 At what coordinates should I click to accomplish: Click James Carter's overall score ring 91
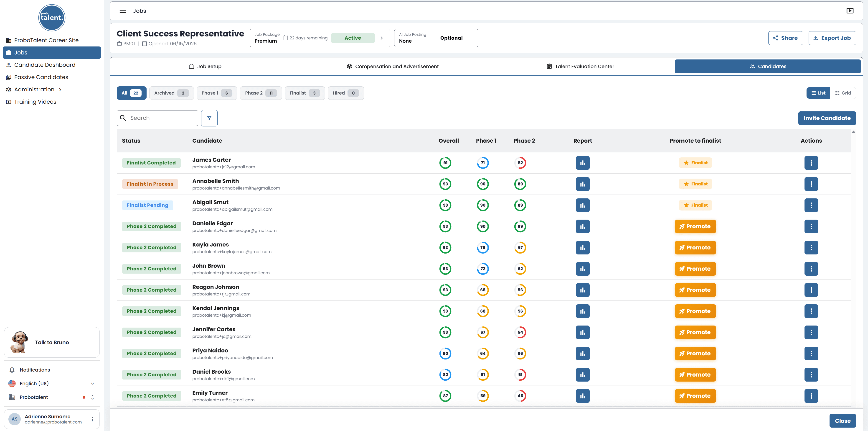[445, 163]
